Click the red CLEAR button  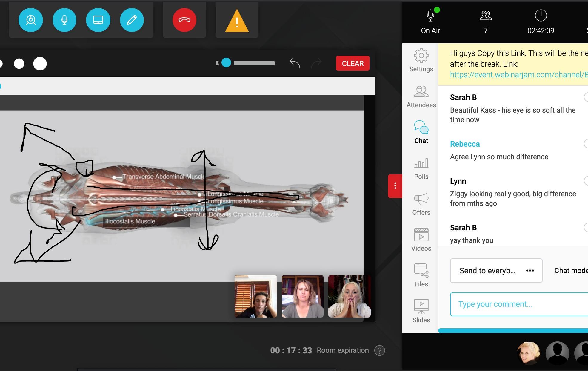coord(353,63)
